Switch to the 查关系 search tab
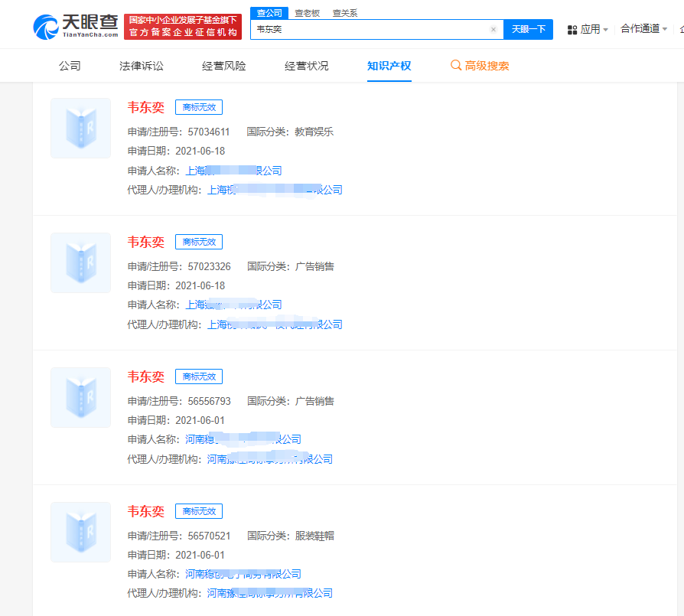 coord(344,13)
